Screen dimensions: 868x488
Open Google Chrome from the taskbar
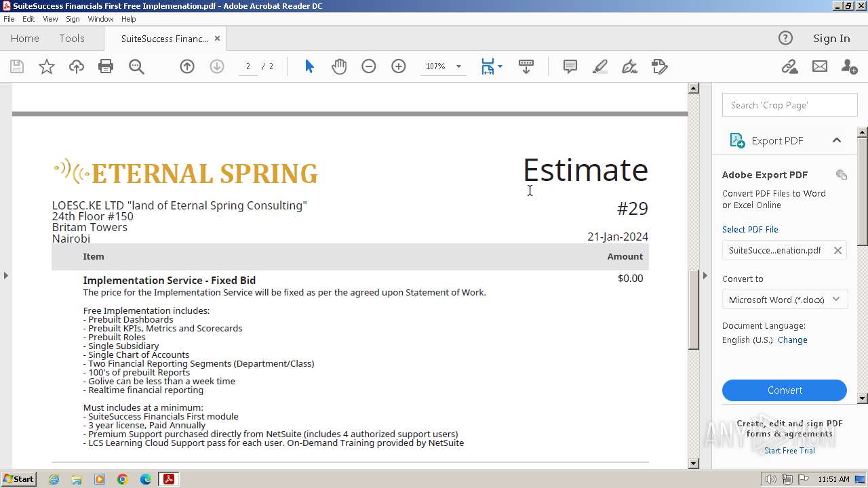[122, 479]
